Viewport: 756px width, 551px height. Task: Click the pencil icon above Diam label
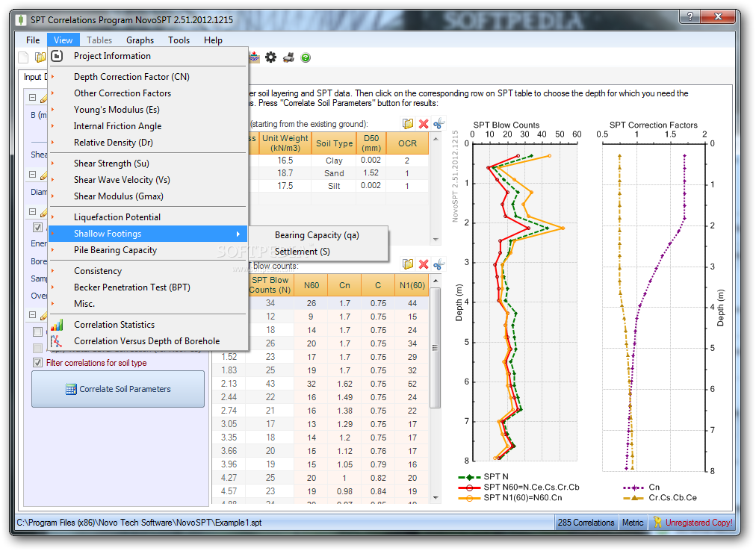[44, 175]
